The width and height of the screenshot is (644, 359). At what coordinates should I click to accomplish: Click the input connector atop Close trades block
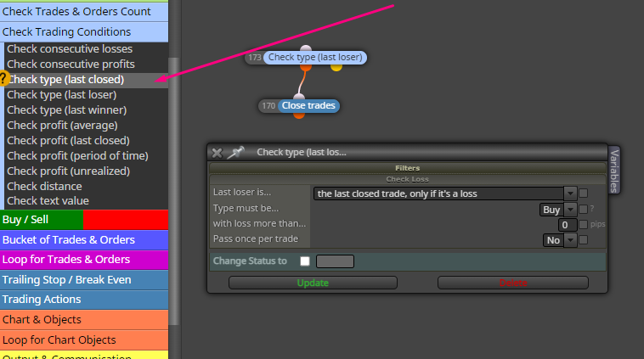299,97
